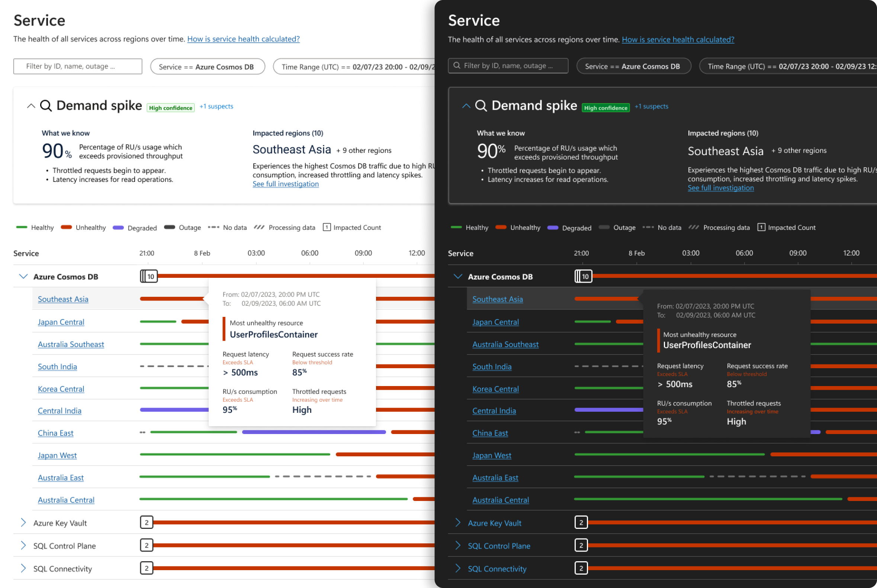The height and width of the screenshot is (588, 877).
Task: Collapse Azure Cosmos DB row, light panel
Action: click(23, 276)
